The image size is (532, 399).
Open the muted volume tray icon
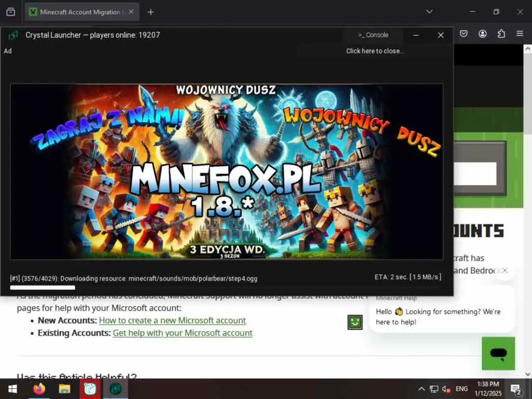click(446, 389)
